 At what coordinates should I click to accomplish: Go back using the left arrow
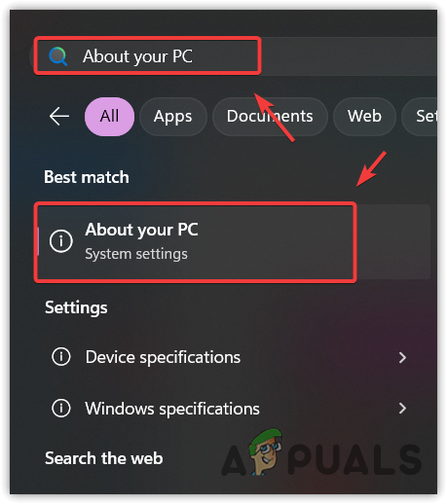[x=59, y=117]
